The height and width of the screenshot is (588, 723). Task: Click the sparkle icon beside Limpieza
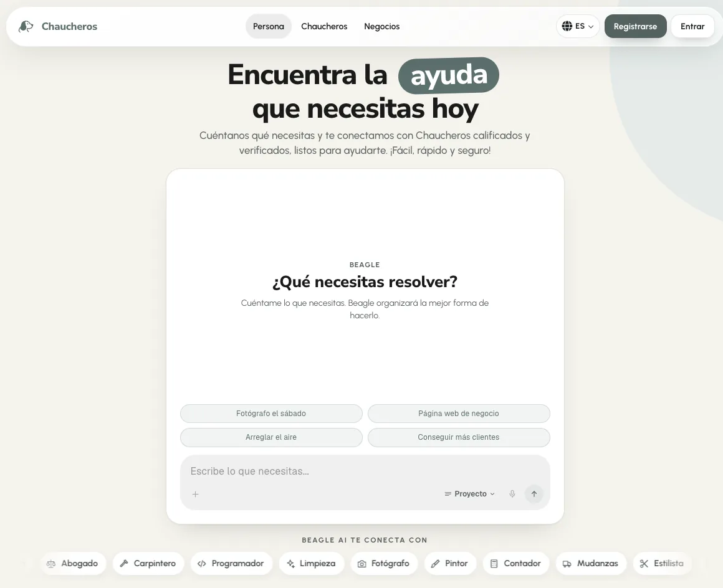pos(290,563)
